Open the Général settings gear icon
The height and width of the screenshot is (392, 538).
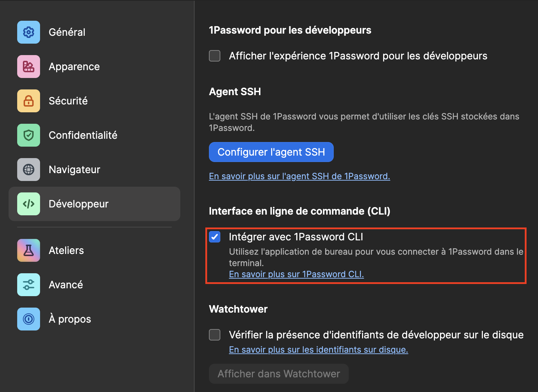click(28, 32)
